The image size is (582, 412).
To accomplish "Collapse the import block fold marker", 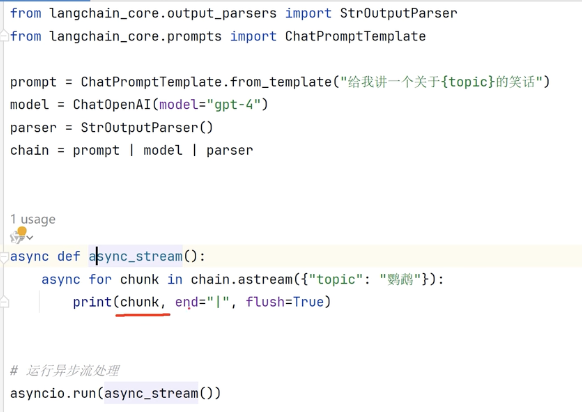I will pos(4,36).
